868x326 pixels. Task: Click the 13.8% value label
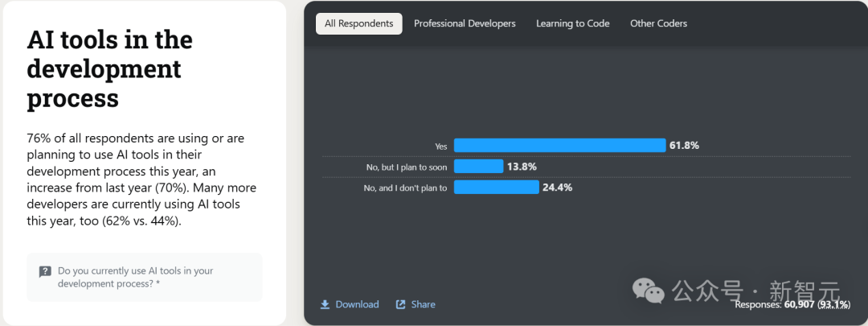522,167
